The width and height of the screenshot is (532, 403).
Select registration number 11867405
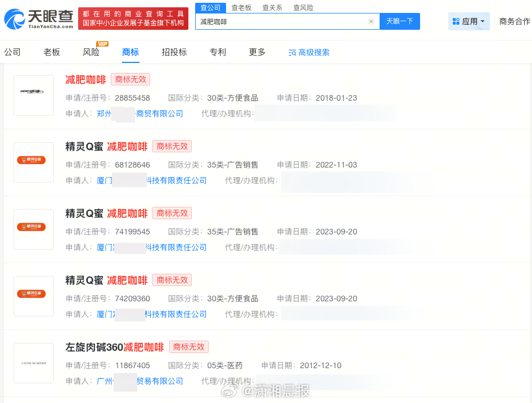click(x=132, y=366)
